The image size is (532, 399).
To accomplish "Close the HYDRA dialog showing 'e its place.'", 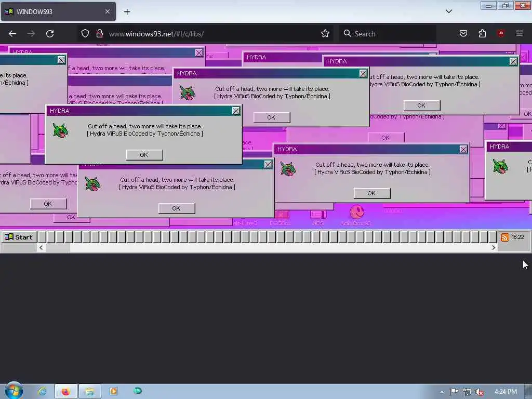I will pos(61,60).
